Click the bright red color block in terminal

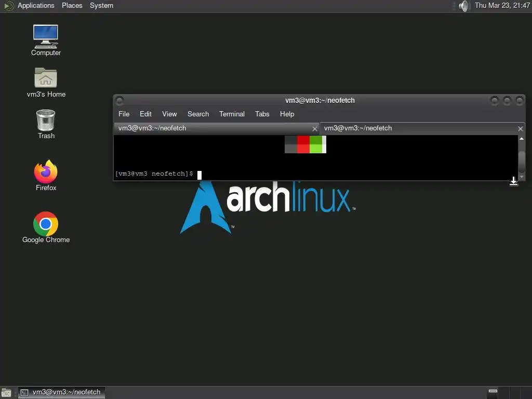(x=303, y=149)
